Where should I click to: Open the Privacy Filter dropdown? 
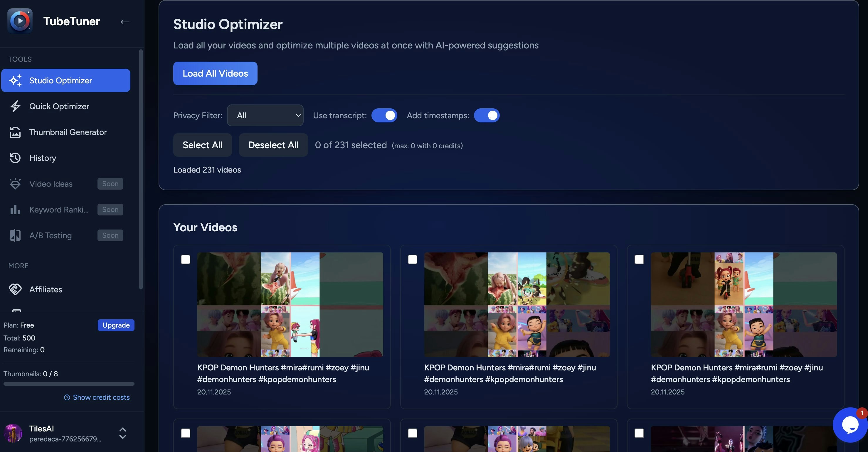click(x=265, y=116)
